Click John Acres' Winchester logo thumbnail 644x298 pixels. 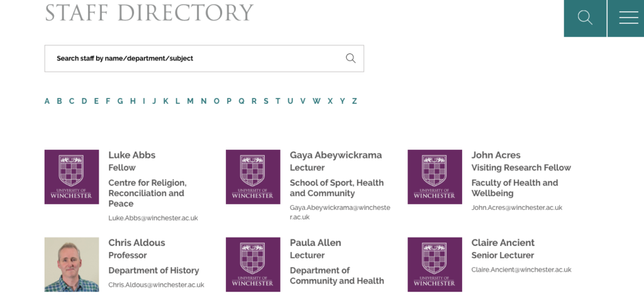tap(435, 177)
